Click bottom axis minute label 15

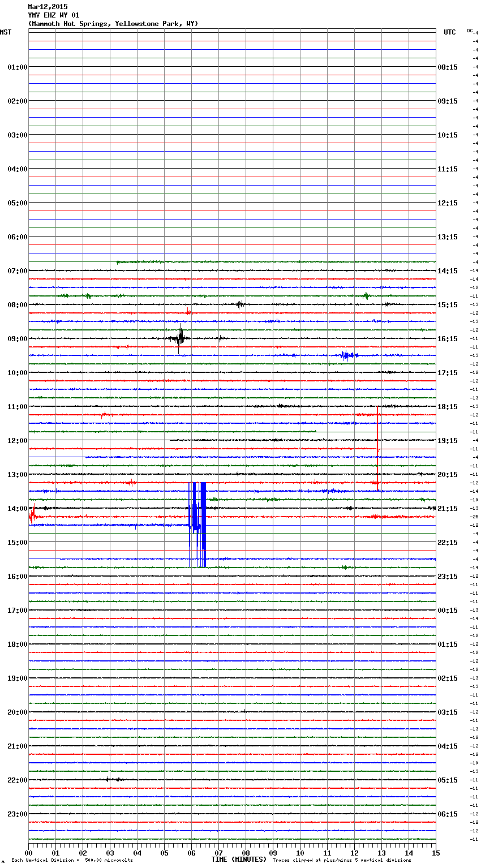click(436, 853)
